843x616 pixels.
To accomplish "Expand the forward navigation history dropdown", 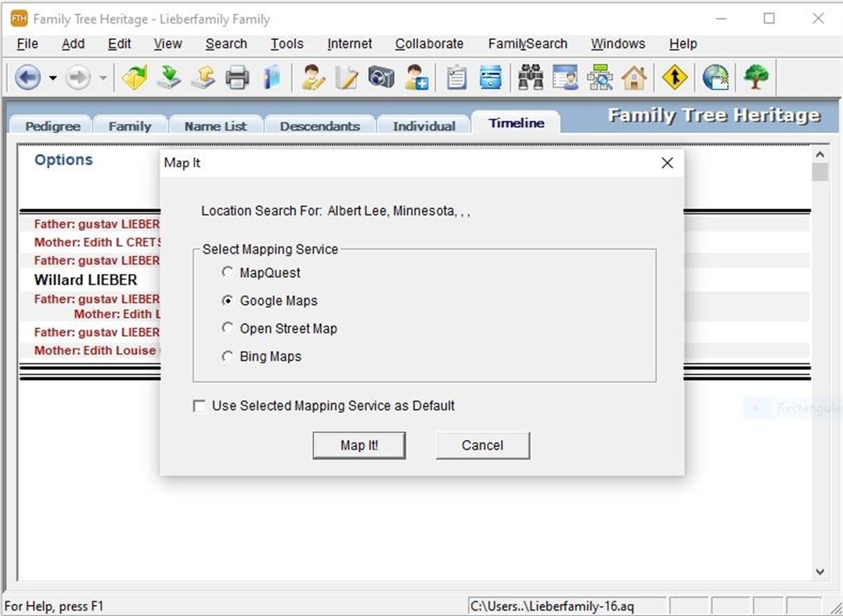I will (x=102, y=77).
